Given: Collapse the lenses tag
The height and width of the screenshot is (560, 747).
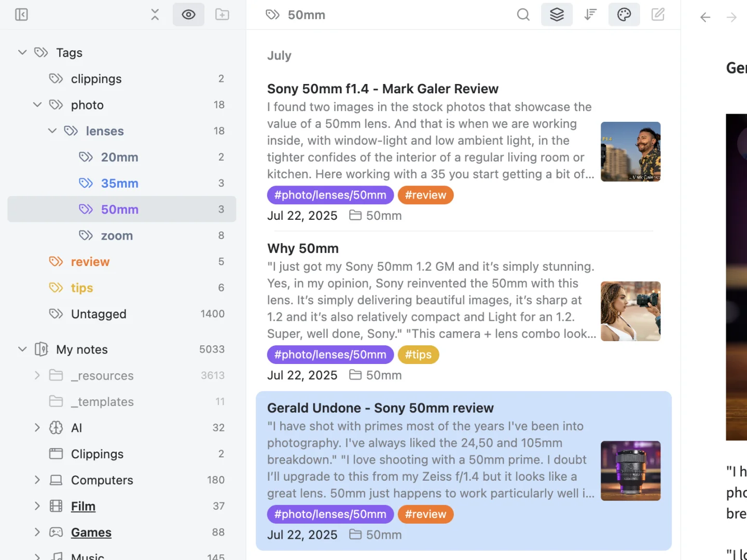Looking at the screenshot, I should pos(52,131).
